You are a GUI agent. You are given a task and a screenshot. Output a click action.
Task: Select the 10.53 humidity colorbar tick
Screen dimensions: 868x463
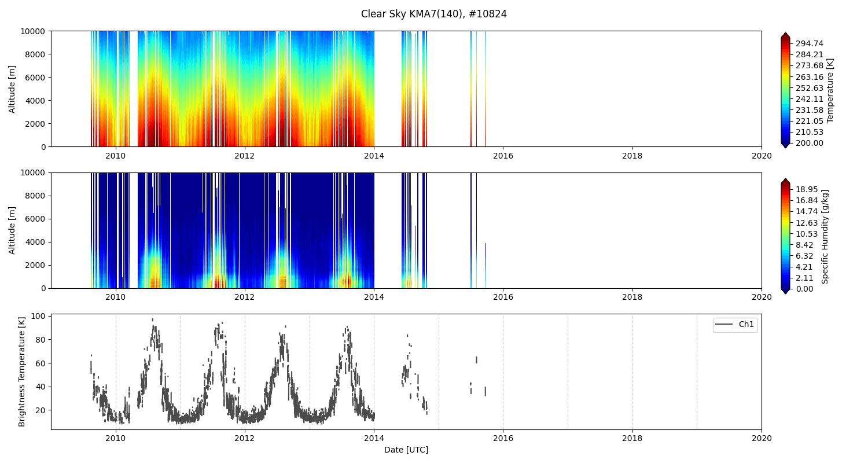[x=807, y=234]
